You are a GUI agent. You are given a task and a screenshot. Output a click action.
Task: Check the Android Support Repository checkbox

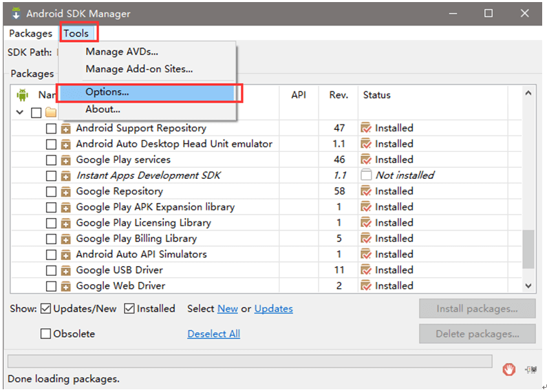[x=51, y=128]
